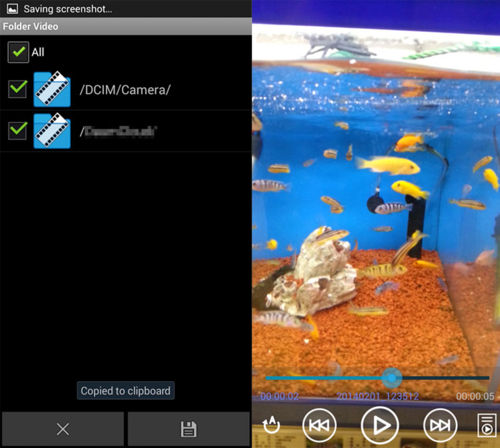Click the video title 20140201_123512
The width and height of the screenshot is (500, 448).
click(377, 396)
